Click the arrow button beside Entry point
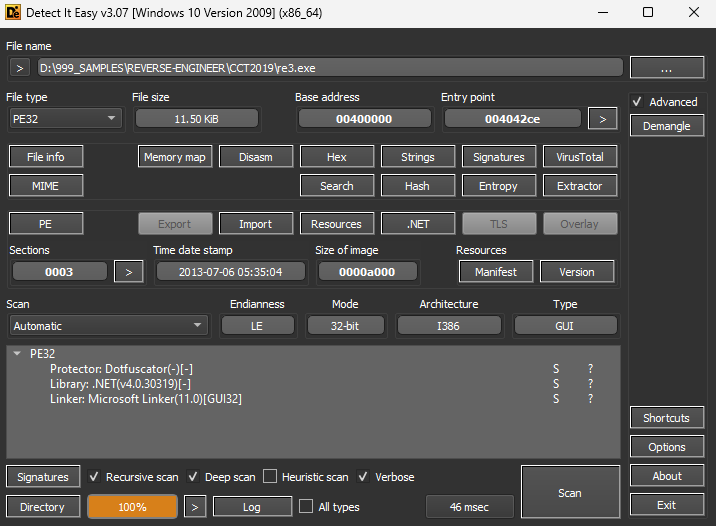Screen dimensions: 716x526 [601, 119]
